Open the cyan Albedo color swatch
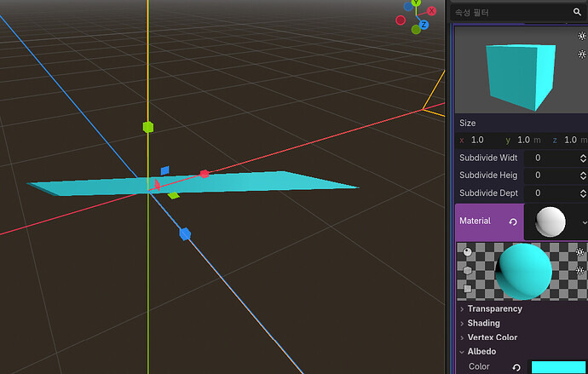The height and width of the screenshot is (374, 588). (x=558, y=367)
